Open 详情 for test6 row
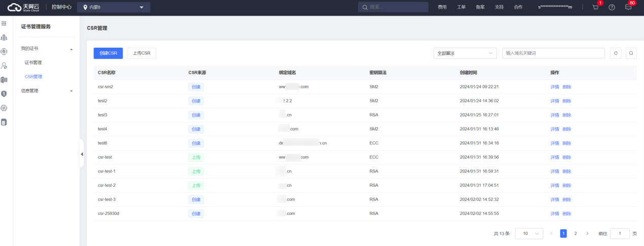The height and width of the screenshot is (246, 644). [555, 143]
